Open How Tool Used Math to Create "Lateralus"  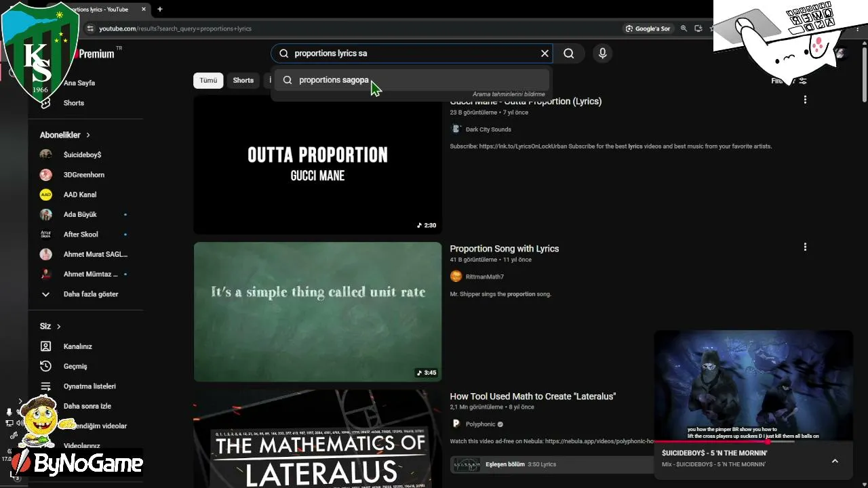533,396
